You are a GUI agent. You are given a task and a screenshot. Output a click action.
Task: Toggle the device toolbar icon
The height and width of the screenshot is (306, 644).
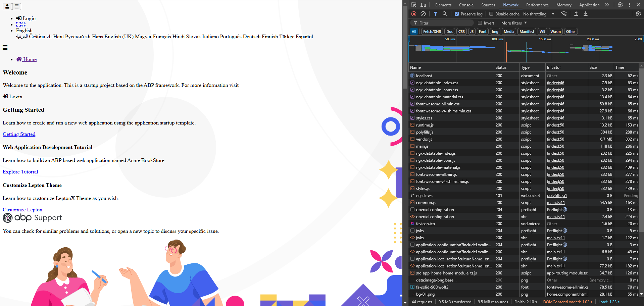click(423, 5)
